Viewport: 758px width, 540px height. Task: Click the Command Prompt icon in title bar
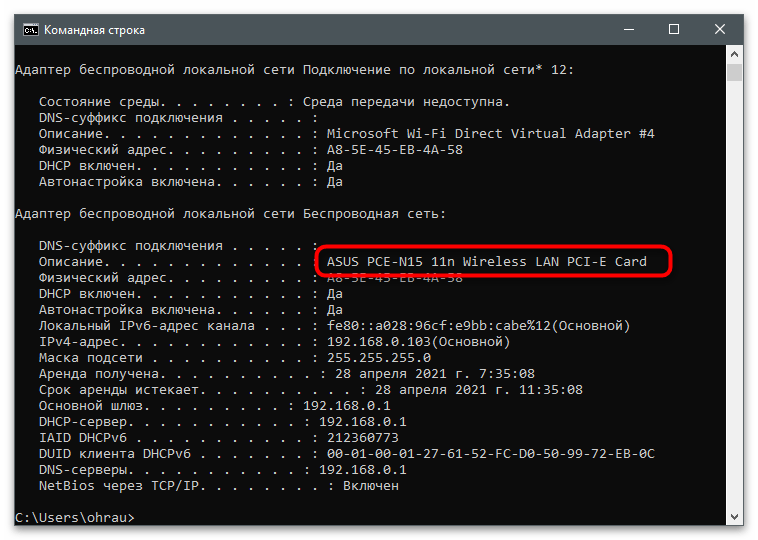[30, 30]
